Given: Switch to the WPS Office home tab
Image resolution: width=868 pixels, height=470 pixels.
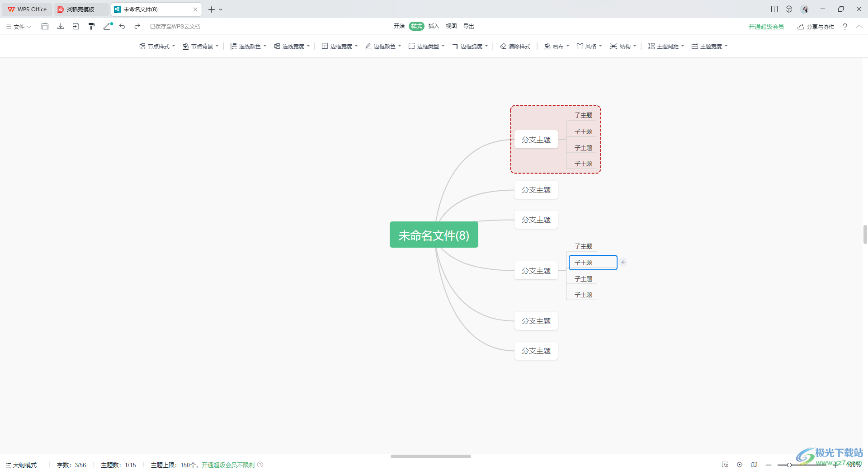Looking at the screenshot, I should click(x=27, y=9).
